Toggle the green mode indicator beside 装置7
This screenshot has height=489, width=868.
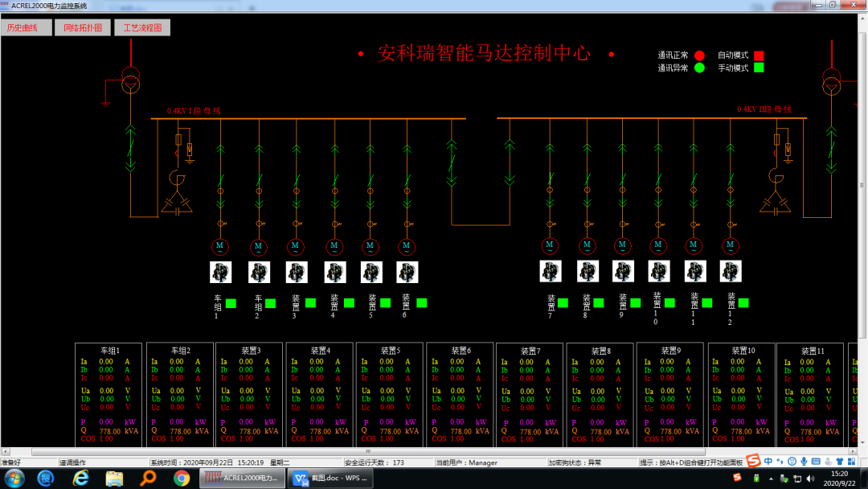pos(563,303)
